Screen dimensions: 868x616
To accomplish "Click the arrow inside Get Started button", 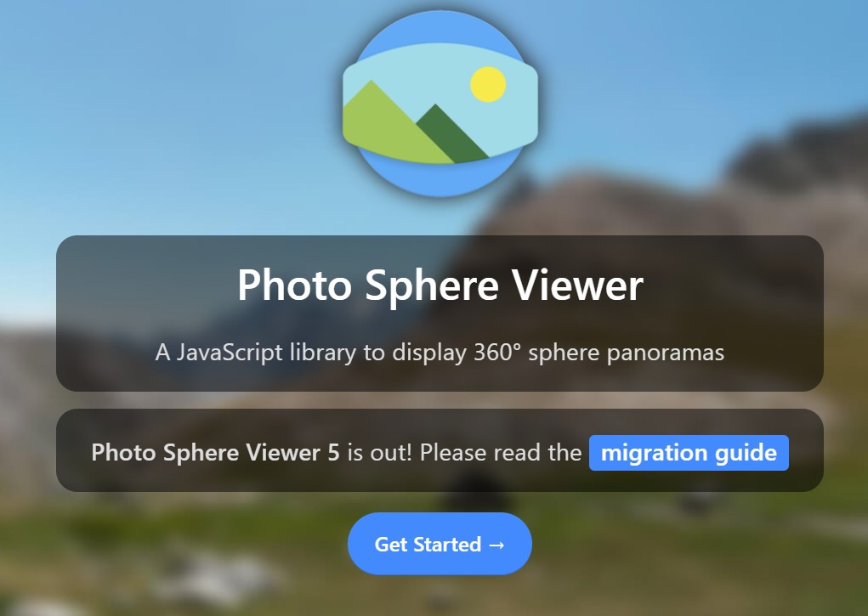I will point(497,545).
